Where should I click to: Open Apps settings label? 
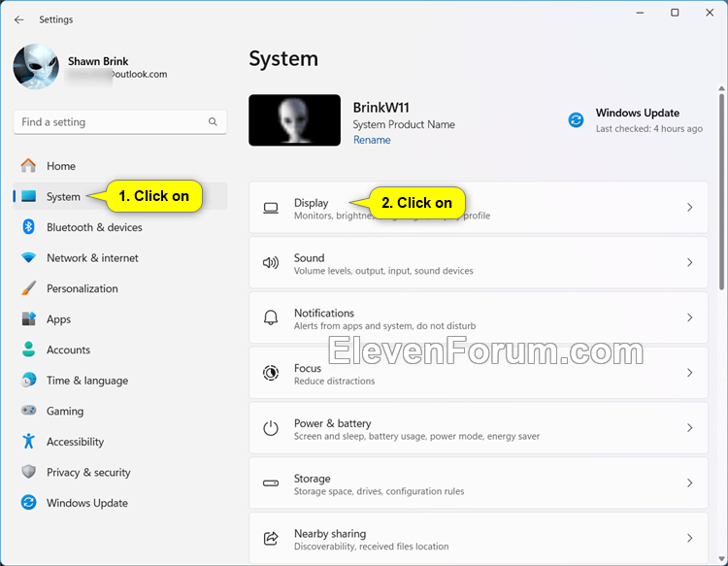(x=58, y=319)
